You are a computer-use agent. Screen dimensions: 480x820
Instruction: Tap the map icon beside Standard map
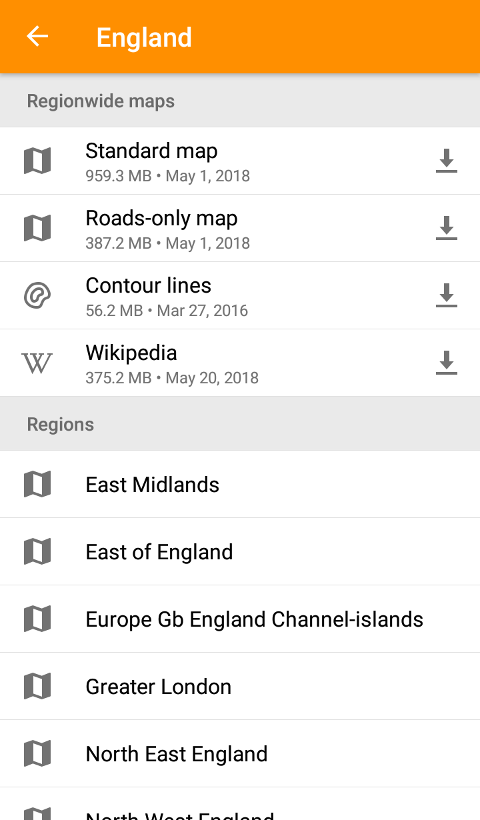pyautogui.click(x=38, y=161)
